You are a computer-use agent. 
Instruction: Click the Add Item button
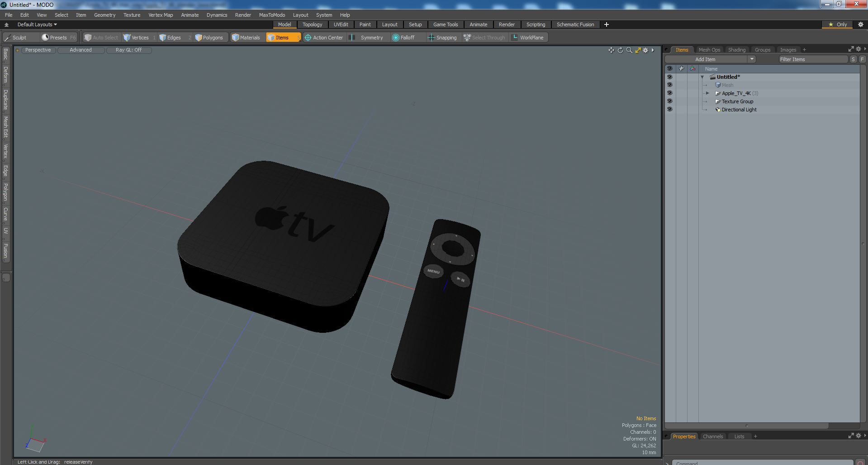(x=705, y=59)
